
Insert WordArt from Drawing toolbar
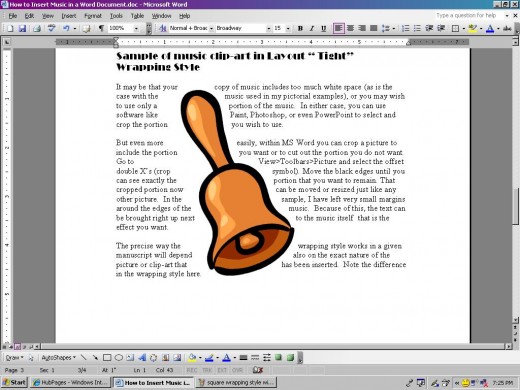coord(142,358)
